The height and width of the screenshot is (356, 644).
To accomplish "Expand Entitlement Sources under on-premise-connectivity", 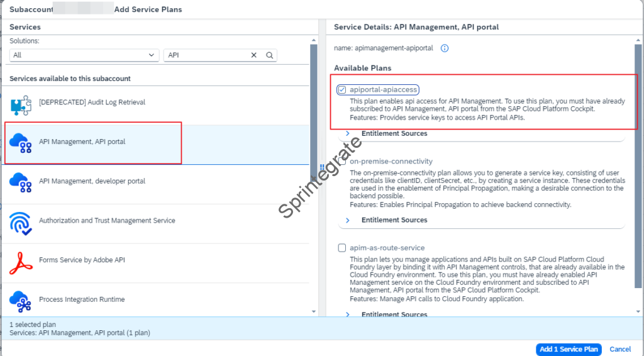I will pos(348,220).
